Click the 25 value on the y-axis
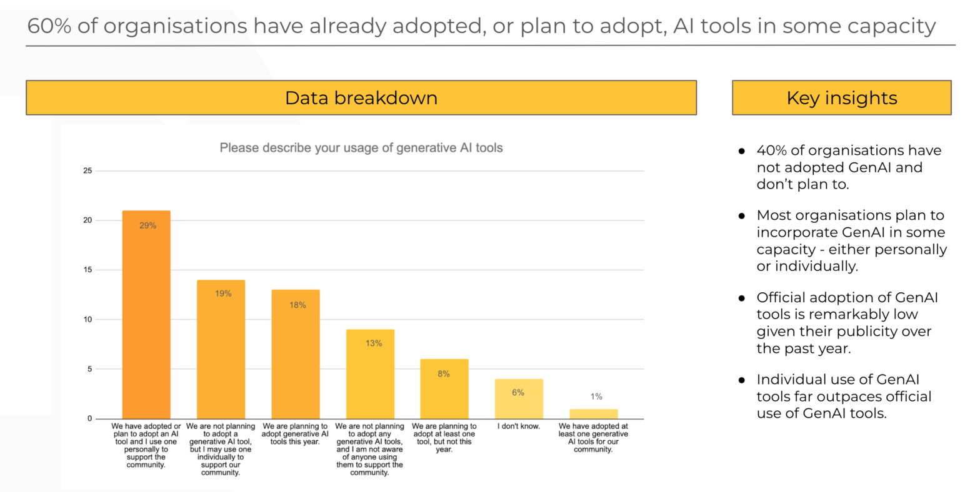Image resolution: width=980 pixels, height=492 pixels. tap(87, 171)
